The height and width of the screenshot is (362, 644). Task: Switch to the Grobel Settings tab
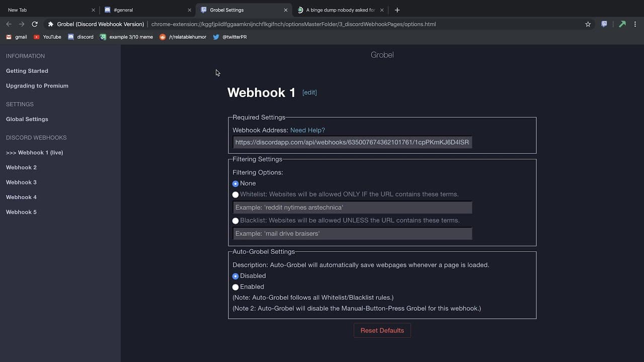click(244, 10)
